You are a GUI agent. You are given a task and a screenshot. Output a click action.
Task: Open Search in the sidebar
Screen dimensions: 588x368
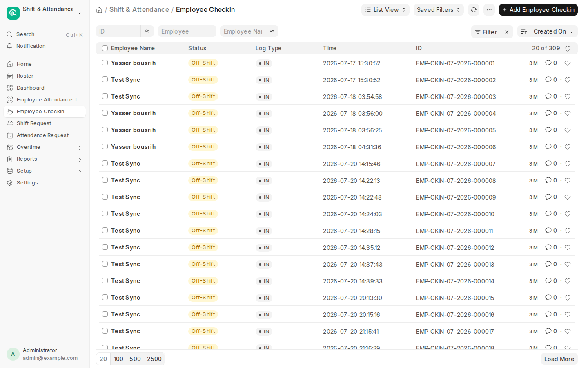pos(45,34)
